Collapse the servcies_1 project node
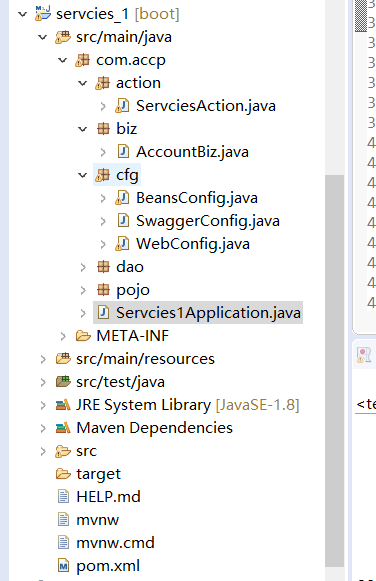376x581 pixels. tap(23, 14)
